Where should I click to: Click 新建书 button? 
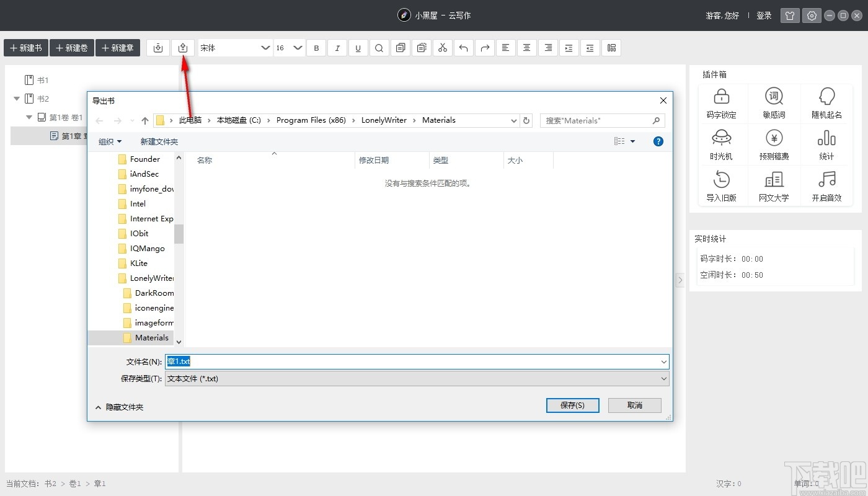tap(26, 48)
